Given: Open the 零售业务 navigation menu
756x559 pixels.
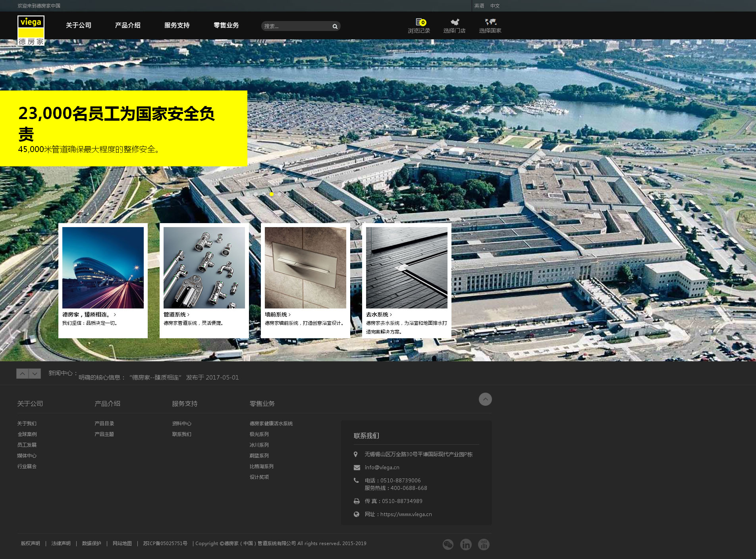Looking at the screenshot, I should click(x=226, y=25).
